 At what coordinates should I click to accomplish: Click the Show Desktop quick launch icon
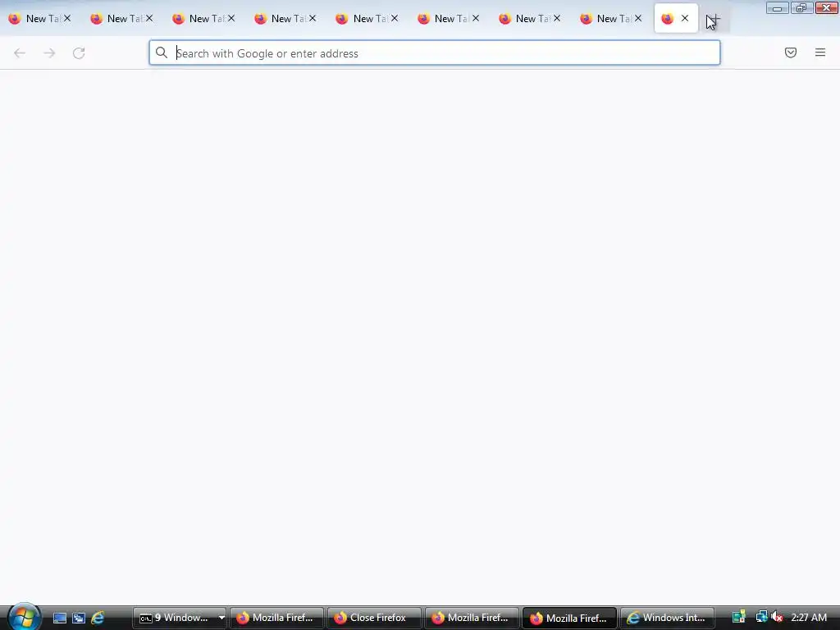click(59, 619)
